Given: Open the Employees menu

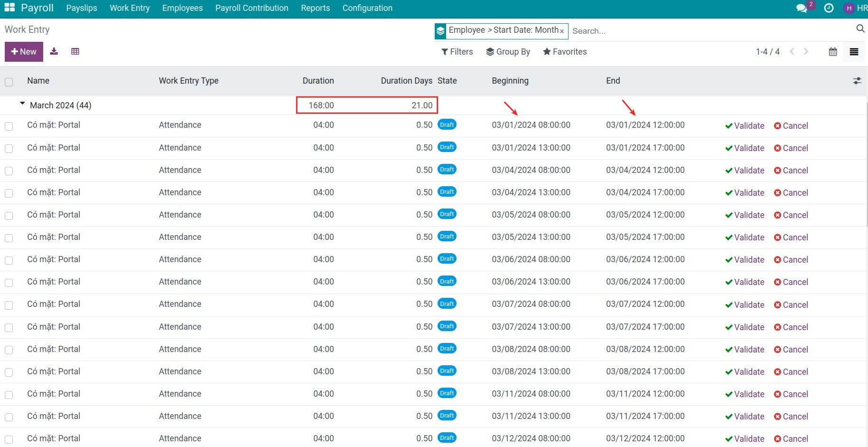Looking at the screenshot, I should [x=182, y=8].
